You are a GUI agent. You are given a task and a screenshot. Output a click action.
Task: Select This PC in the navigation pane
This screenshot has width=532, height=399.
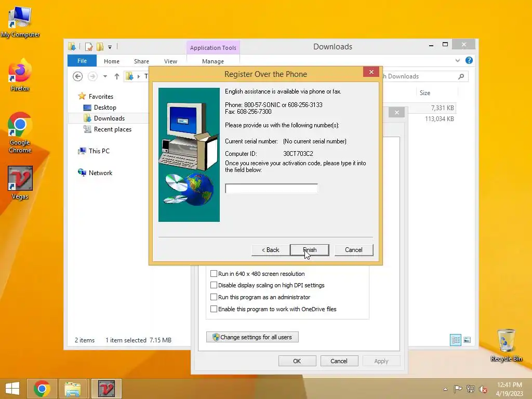99,151
